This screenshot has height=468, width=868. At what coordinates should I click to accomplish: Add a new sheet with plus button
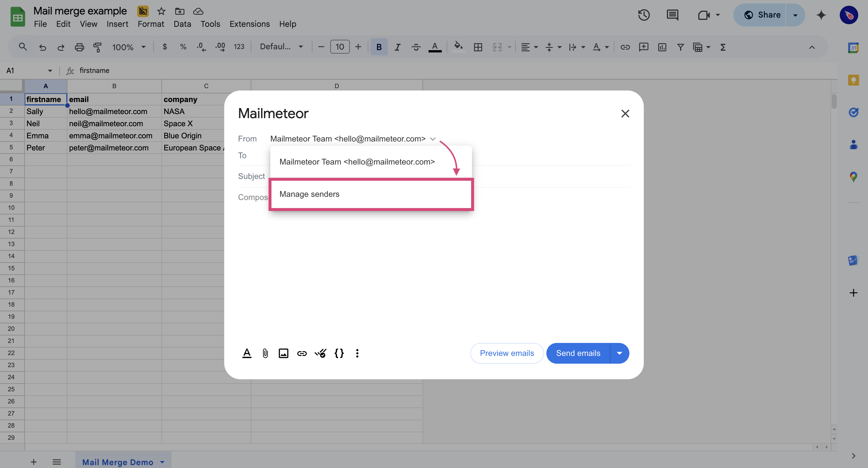click(33, 462)
